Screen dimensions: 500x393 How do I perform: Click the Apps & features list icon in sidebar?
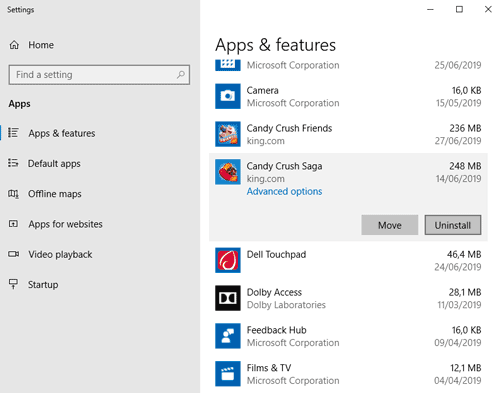[13, 133]
